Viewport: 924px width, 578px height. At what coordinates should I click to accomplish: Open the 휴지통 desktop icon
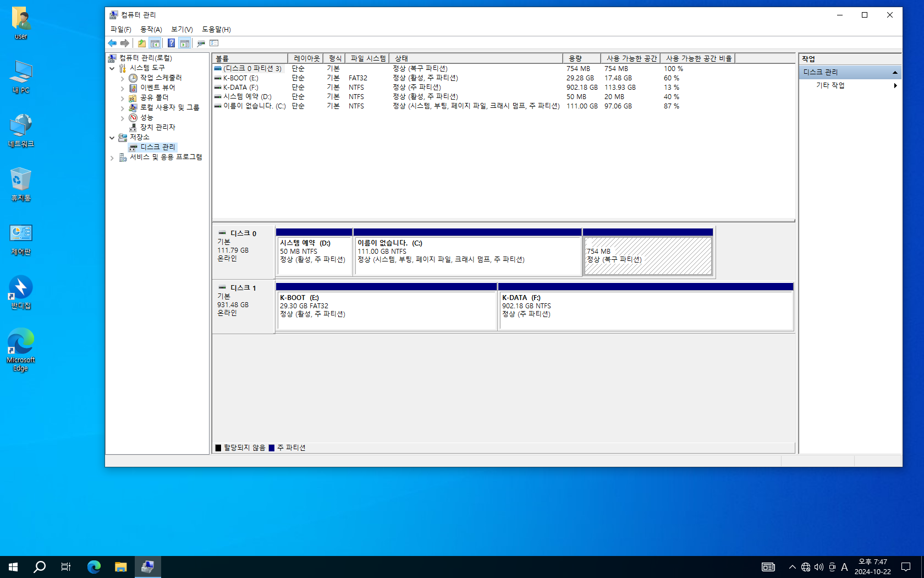click(21, 185)
